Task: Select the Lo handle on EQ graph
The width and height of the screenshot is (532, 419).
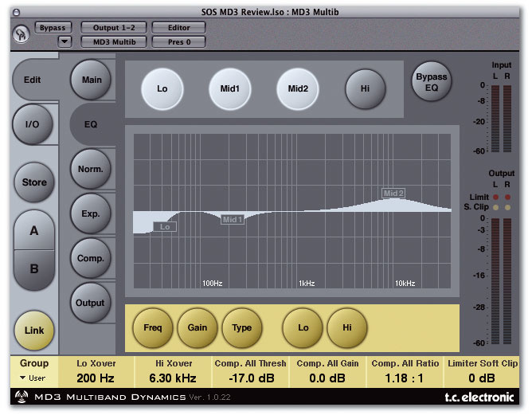Action: click(165, 227)
